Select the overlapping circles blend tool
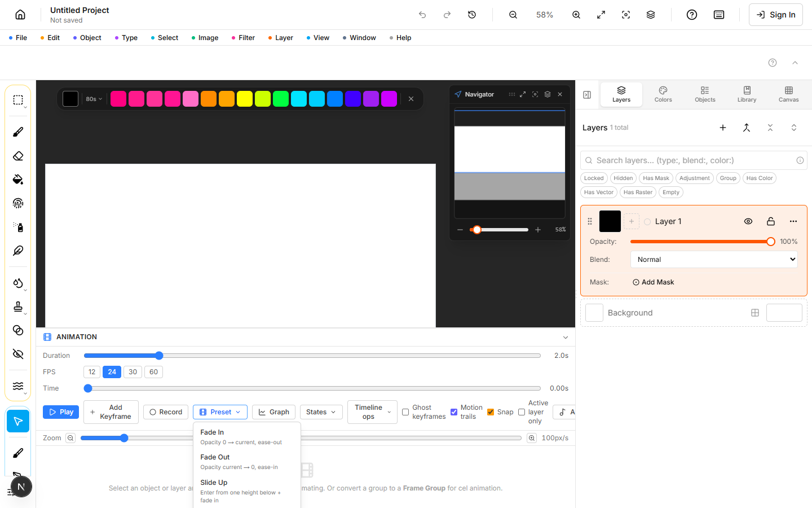 click(18, 330)
